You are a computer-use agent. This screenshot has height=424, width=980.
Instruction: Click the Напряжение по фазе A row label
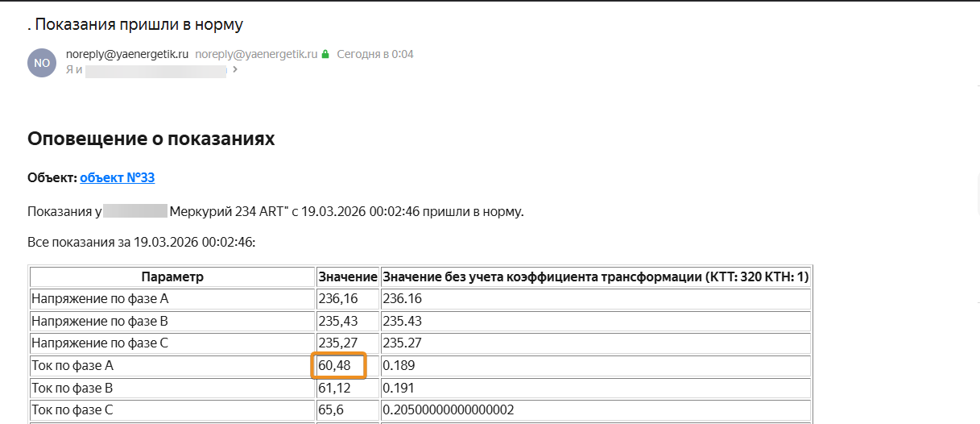coord(100,299)
